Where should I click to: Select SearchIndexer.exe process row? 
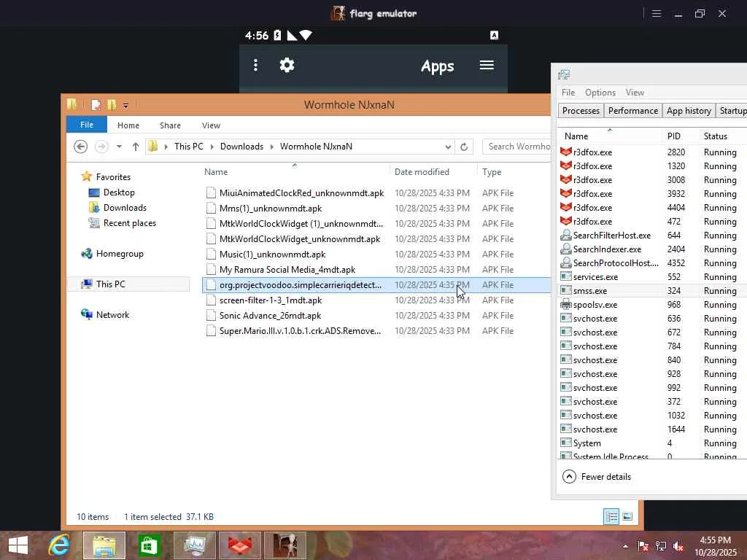pos(651,249)
